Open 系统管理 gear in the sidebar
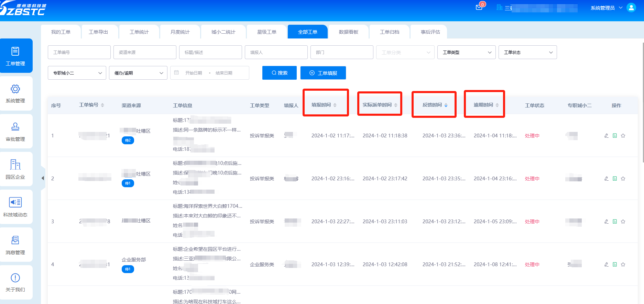Image resolution: width=644 pixels, height=304 pixels. click(15, 93)
